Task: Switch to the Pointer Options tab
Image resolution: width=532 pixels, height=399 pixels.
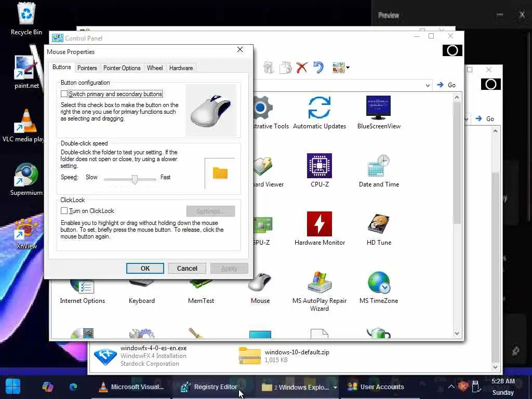Action: [122, 68]
